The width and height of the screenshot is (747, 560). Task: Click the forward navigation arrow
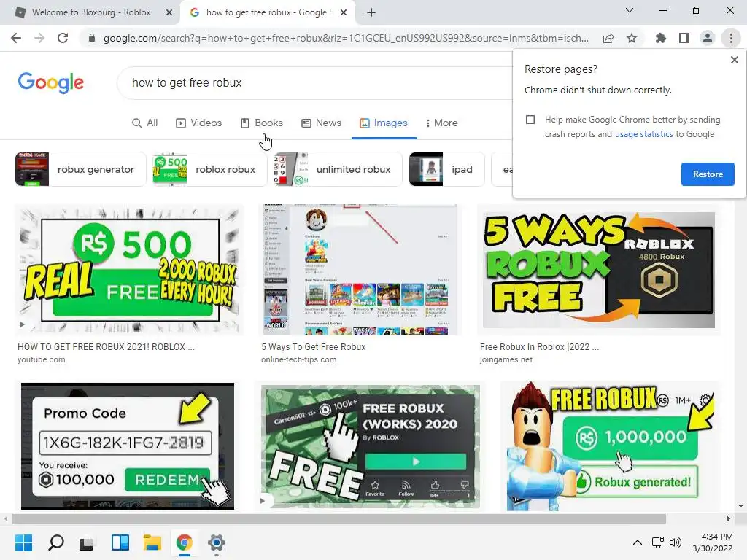(39, 38)
